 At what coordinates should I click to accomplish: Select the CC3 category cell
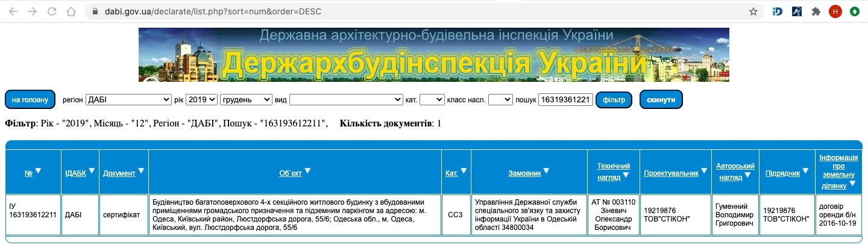pos(456,214)
